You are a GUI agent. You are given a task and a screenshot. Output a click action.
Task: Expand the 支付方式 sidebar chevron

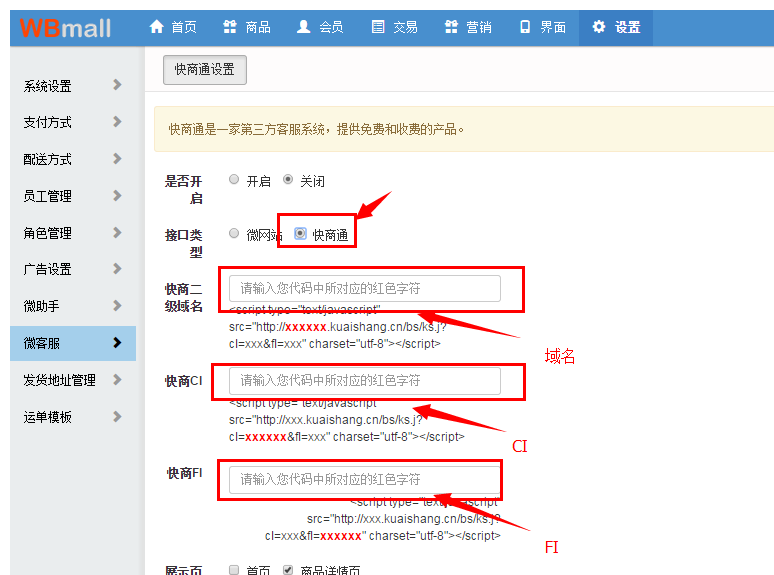tap(117, 122)
